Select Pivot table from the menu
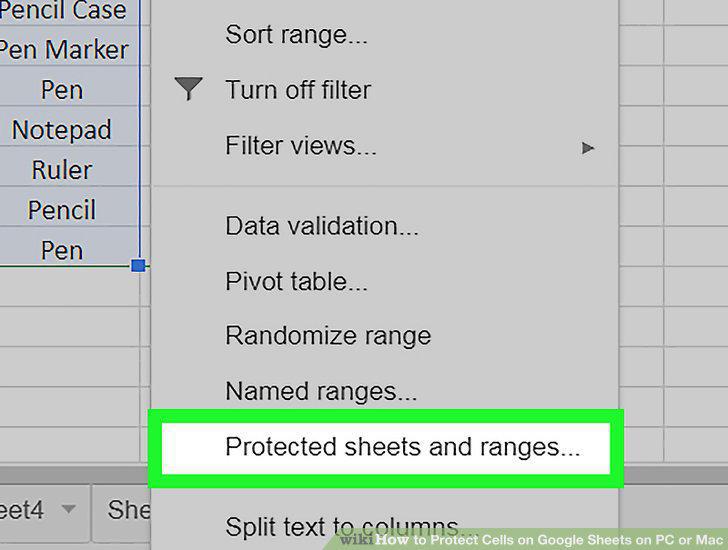728x550 pixels. tap(296, 281)
